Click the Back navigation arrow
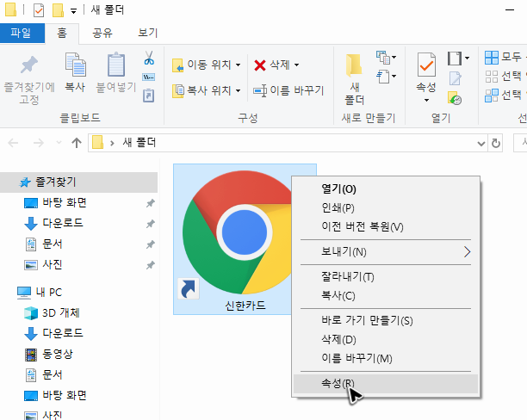The height and width of the screenshot is (420, 527). 13,143
